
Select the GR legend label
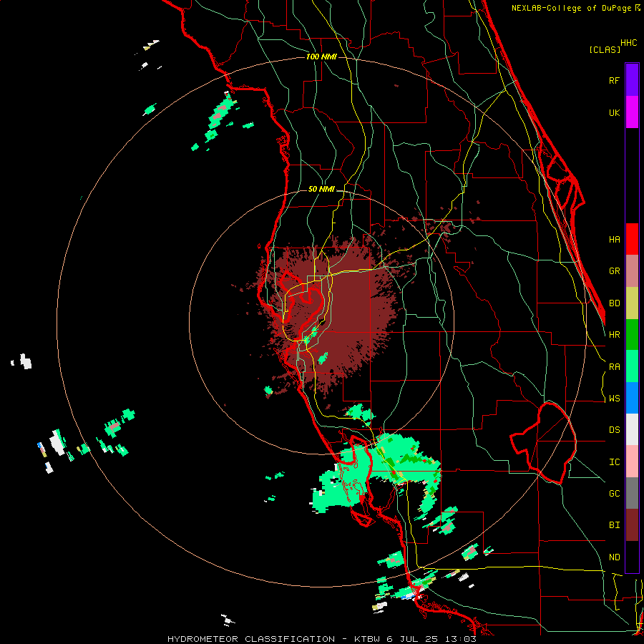614,271
